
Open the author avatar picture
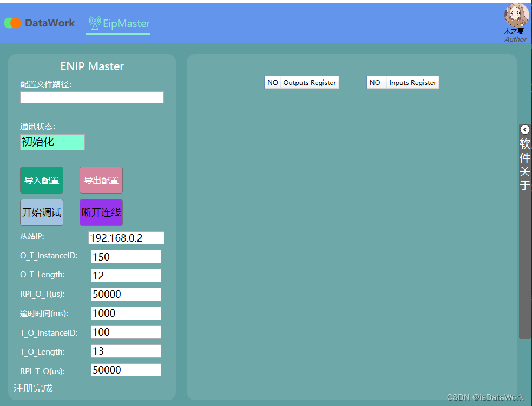click(516, 15)
